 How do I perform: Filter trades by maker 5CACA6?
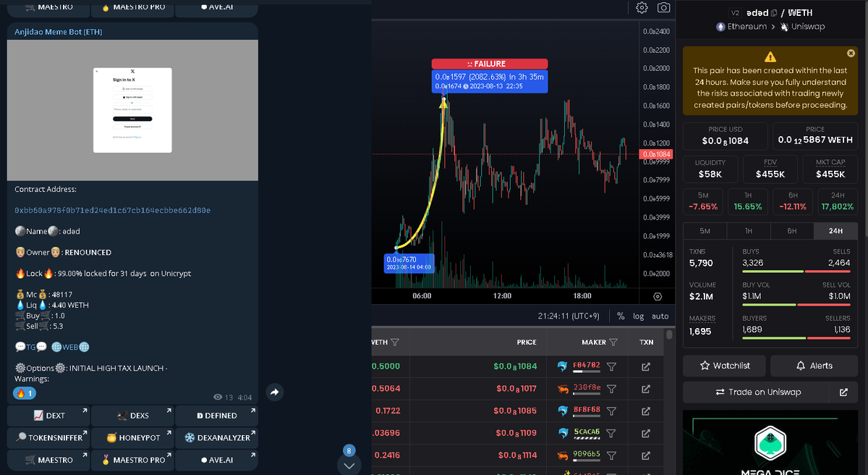tap(611, 433)
